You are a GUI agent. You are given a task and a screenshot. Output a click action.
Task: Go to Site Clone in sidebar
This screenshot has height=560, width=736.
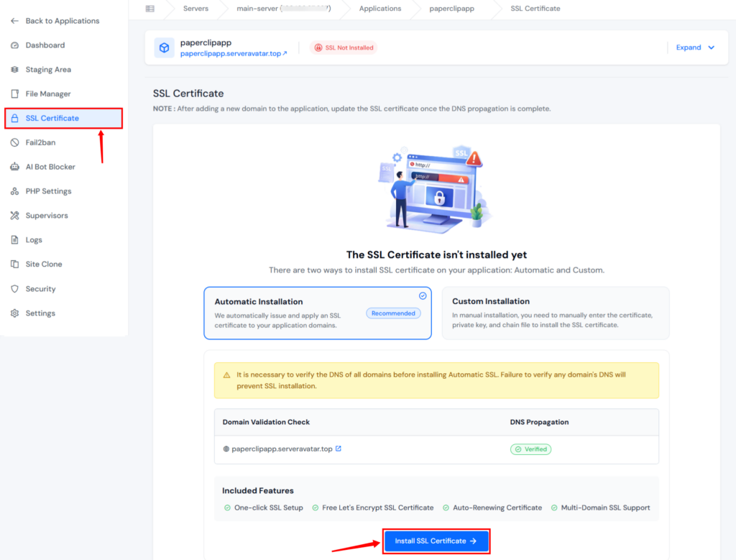click(44, 265)
